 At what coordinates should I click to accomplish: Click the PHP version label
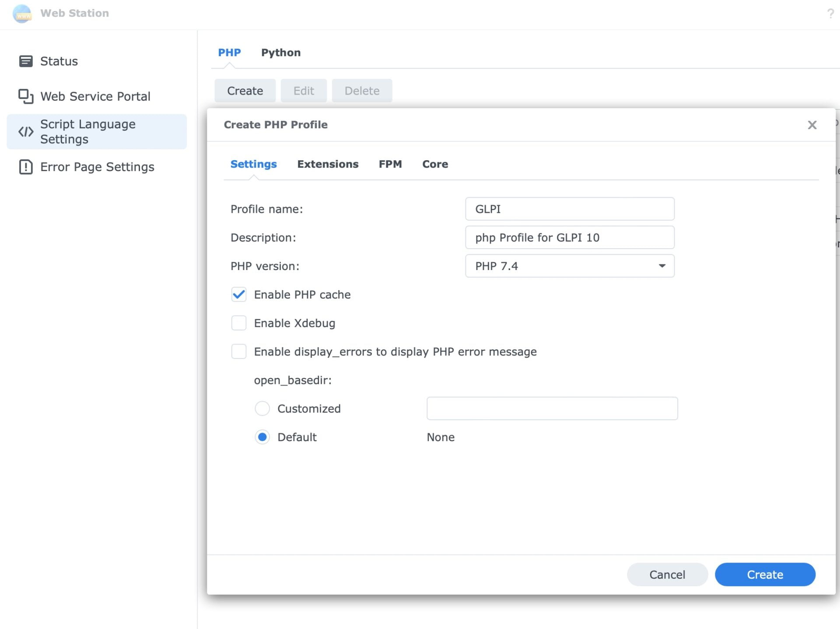265,266
